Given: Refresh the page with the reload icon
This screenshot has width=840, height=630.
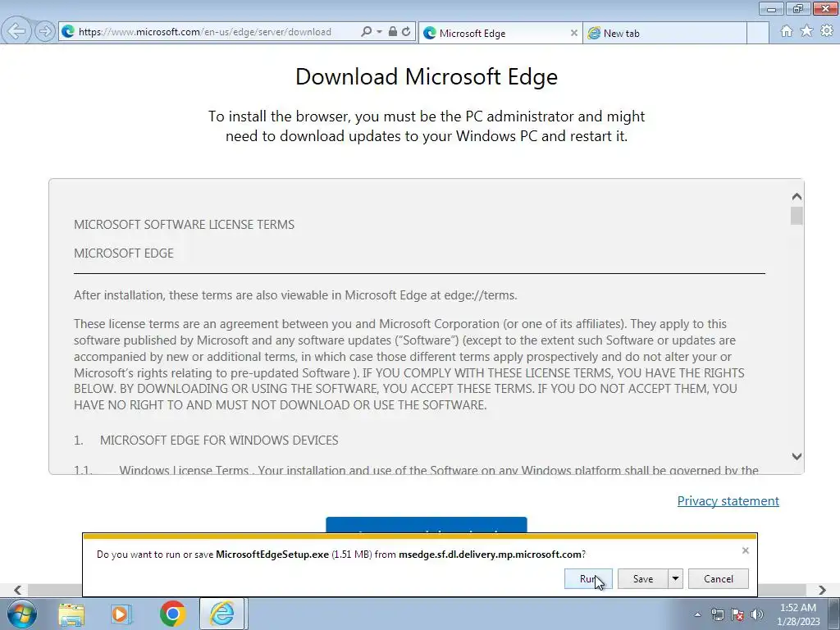Looking at the screenshot, I should [407, 32].
